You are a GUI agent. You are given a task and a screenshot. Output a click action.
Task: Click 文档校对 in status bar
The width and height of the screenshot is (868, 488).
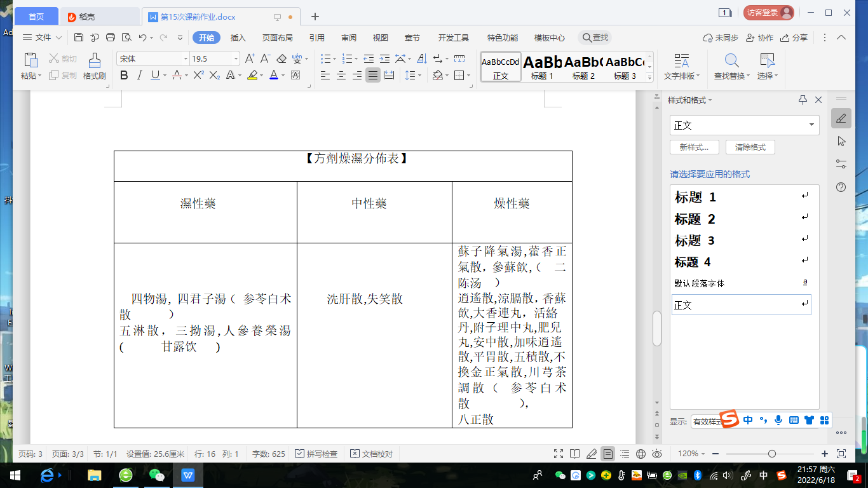point(372,454)
